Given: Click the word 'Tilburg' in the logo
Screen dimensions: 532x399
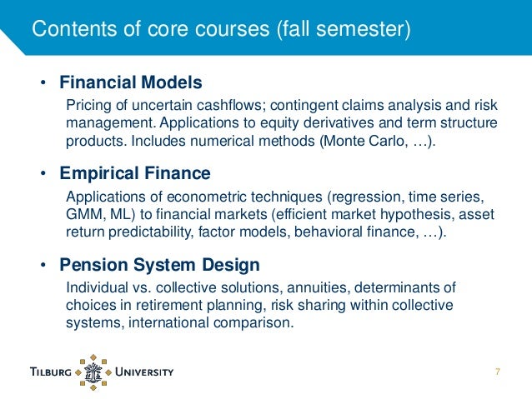Looking at the screenshot, I should point(51,372).
